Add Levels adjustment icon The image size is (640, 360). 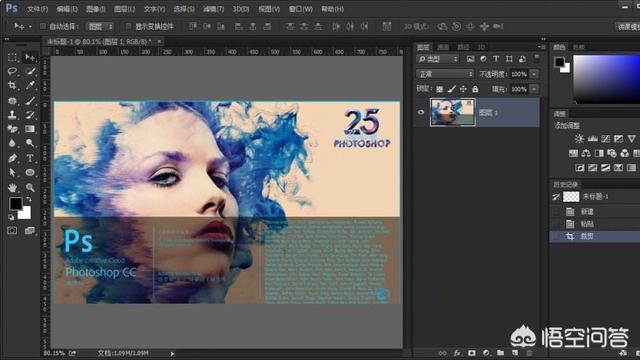593,139
